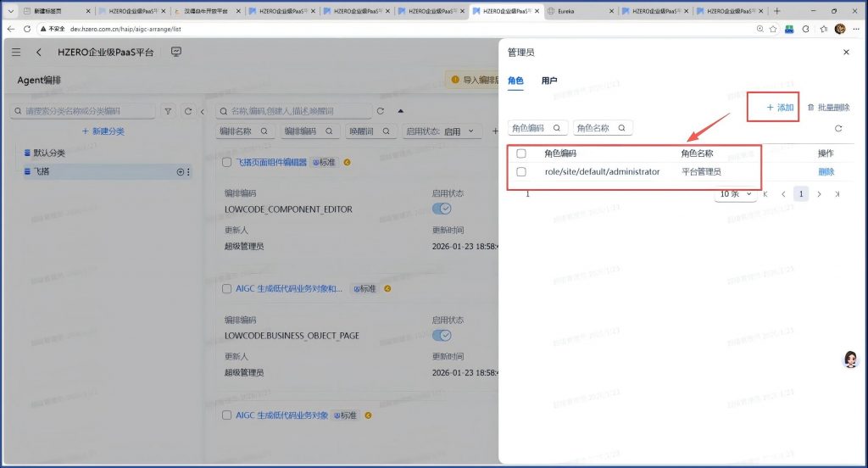Click the filter icon in category panel
Screen dimensions: 868x468
coord(168,111)
